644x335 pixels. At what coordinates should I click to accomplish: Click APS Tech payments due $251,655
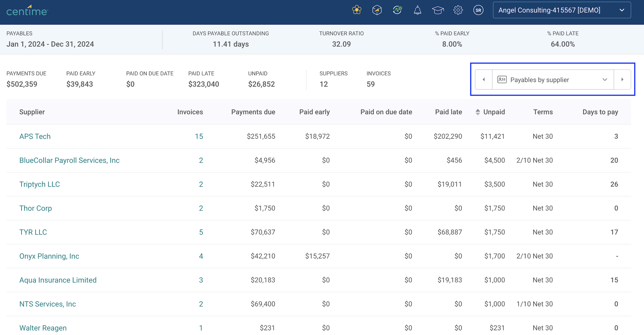(261, 136)
